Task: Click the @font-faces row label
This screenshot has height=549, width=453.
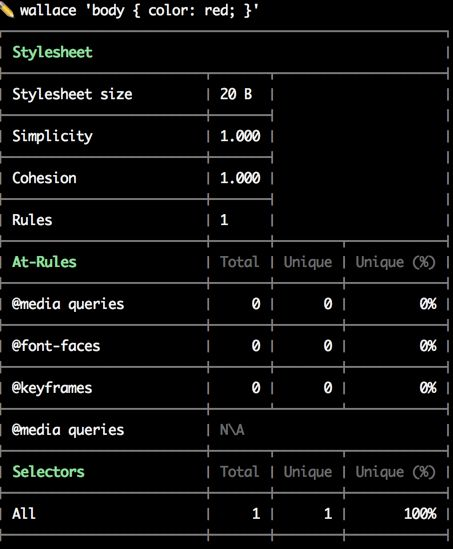Action: click(x=56, y=346)
